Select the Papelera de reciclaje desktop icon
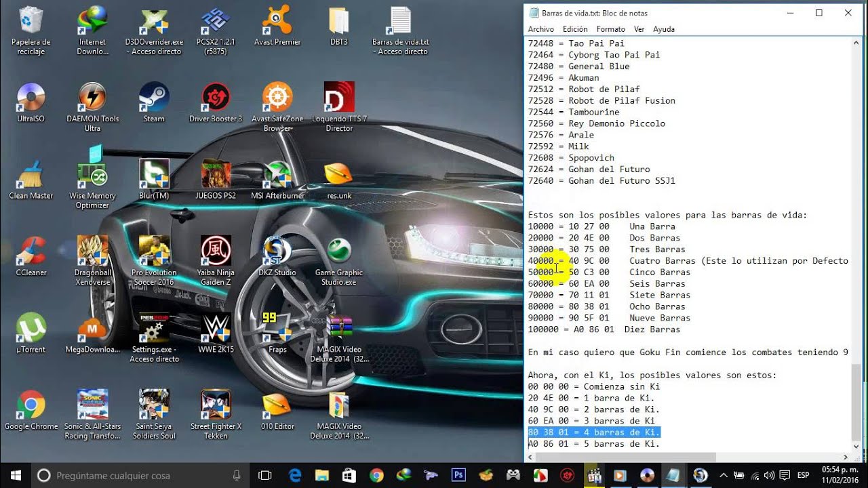This screenshot has height=488, width=868. 31,31
